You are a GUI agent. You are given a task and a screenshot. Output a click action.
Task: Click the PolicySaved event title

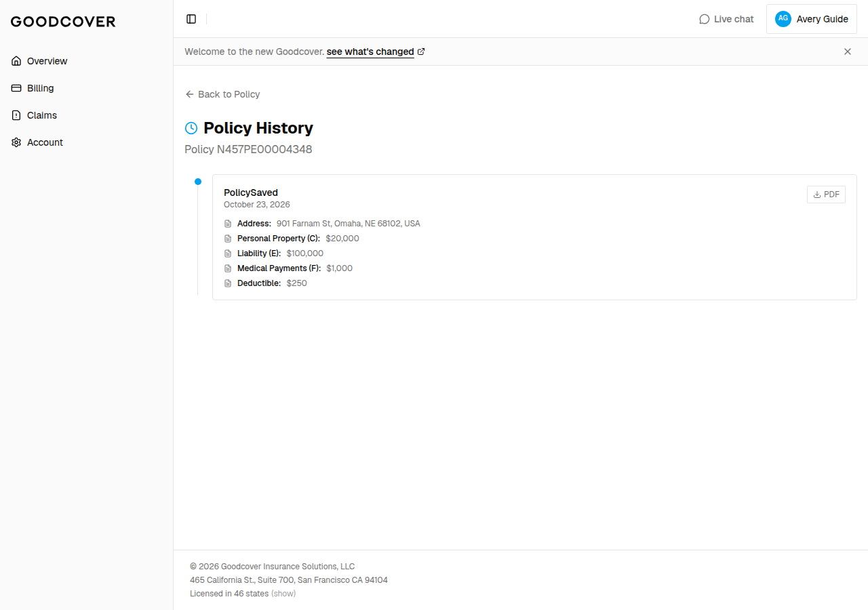click(251, 192)
